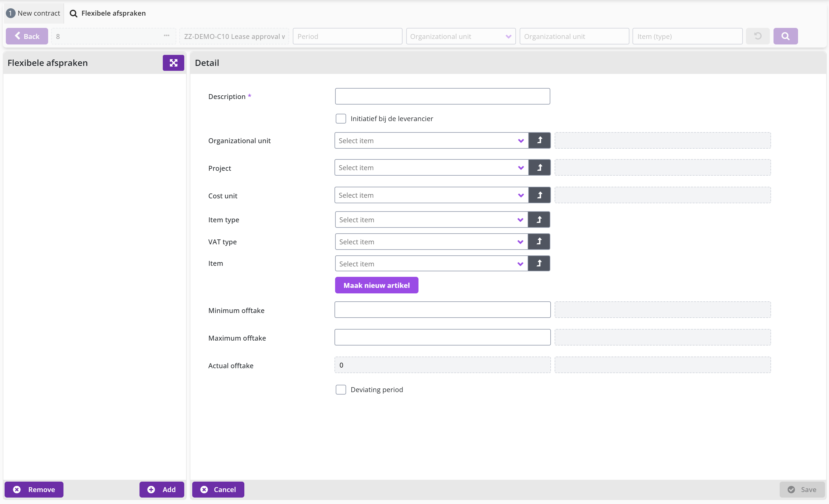This screenshot has height=504, width=829.
Task: Click the arrow button beside Item type select
Action: (x=539, y=220)
